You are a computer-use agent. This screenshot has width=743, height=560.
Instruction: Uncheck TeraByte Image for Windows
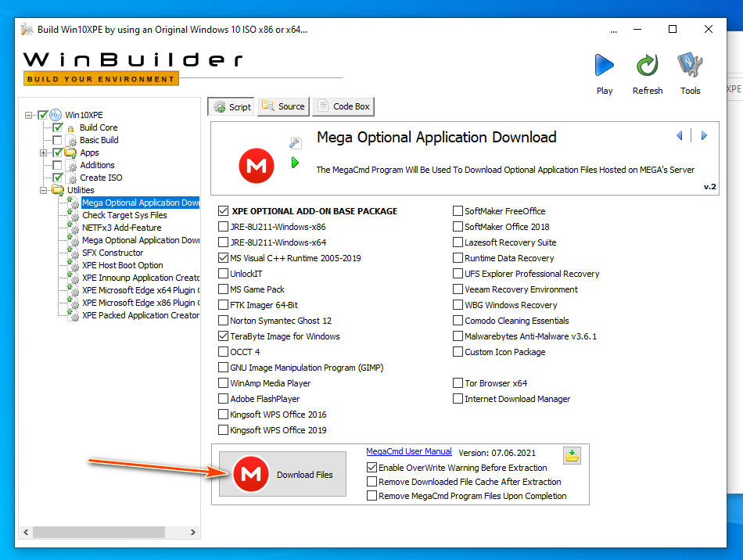click(x=223, y=336)
